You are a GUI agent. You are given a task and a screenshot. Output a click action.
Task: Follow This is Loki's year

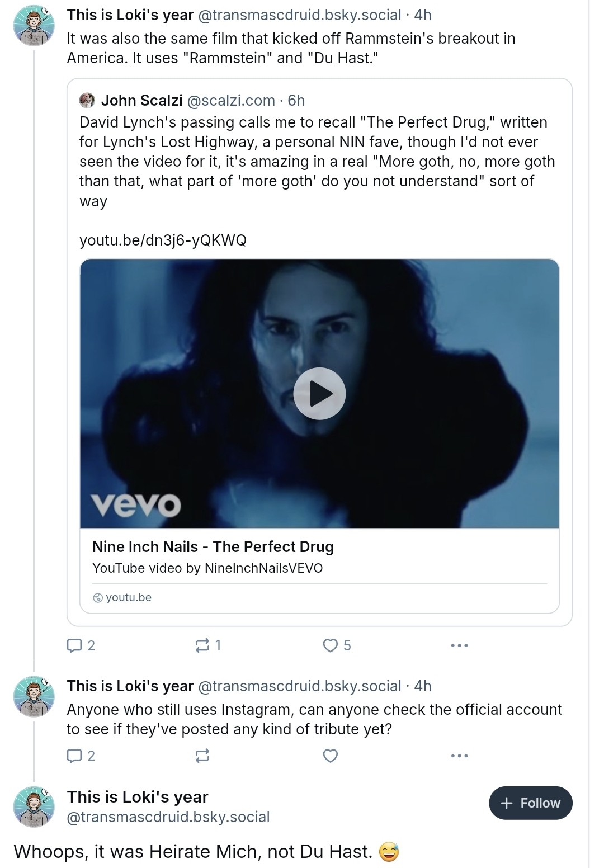coord(530,803)
